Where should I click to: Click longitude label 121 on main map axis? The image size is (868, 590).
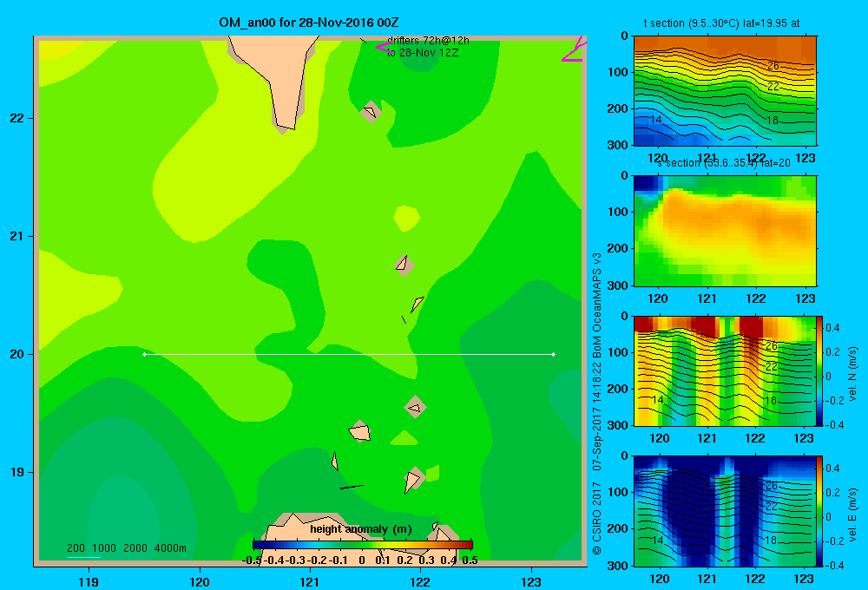[310, 581]
